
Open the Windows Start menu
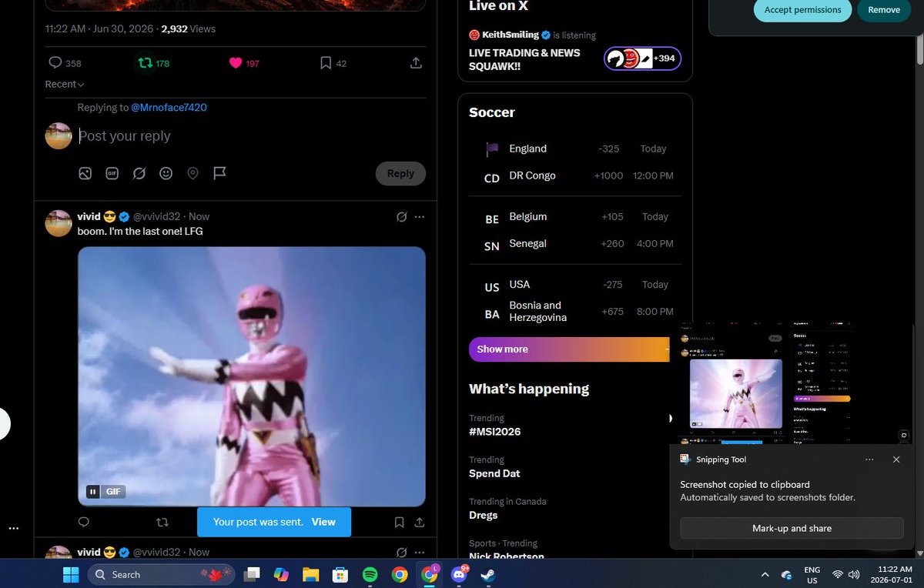(x=71, y=574)
